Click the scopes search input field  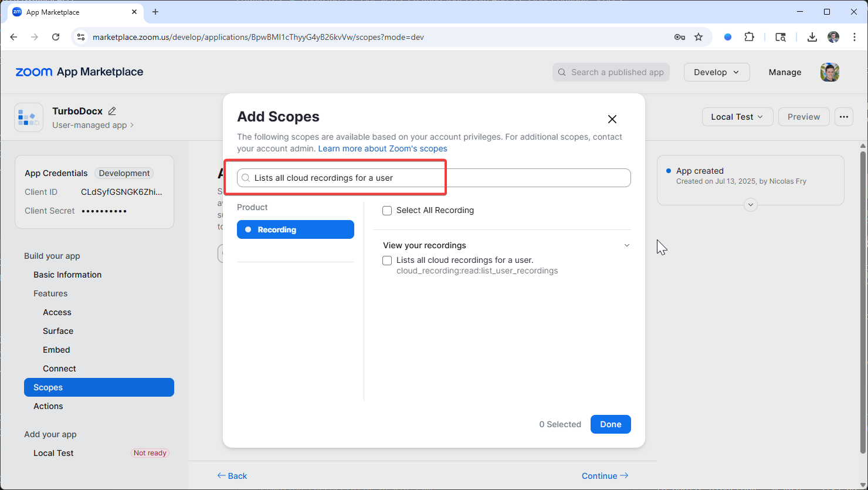coord(434,178)
